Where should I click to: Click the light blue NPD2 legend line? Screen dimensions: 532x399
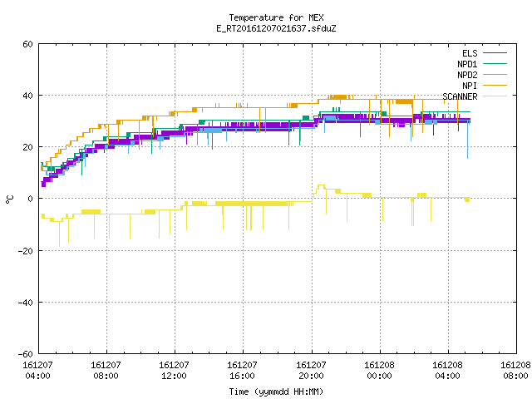pyautogui.click(x=495, y=74)
